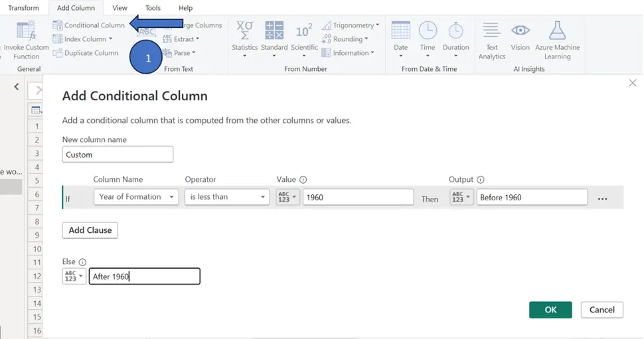Close the Add Conditional Column dialog
The image size is (644, 339).
coord(633,83)
